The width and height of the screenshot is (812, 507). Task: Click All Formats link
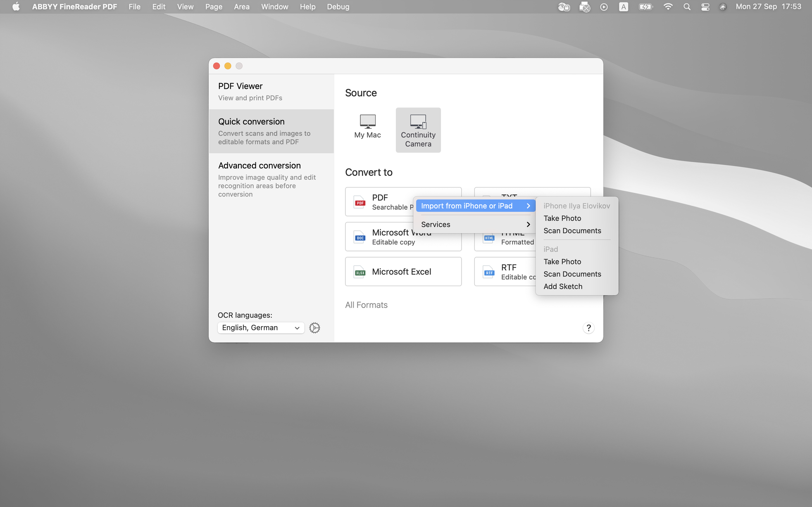click(365, 304)
